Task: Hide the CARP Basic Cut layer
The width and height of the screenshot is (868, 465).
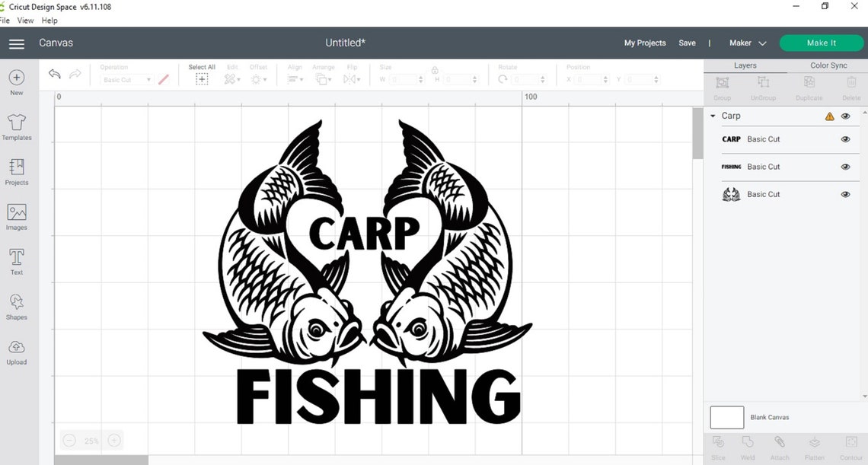Action: pos(845,139)
